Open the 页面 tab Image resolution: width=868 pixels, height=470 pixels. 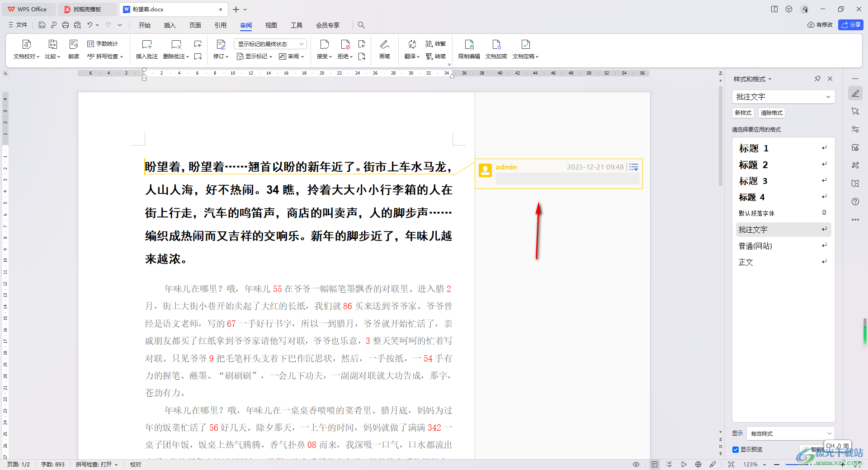(x=195, y=25)
